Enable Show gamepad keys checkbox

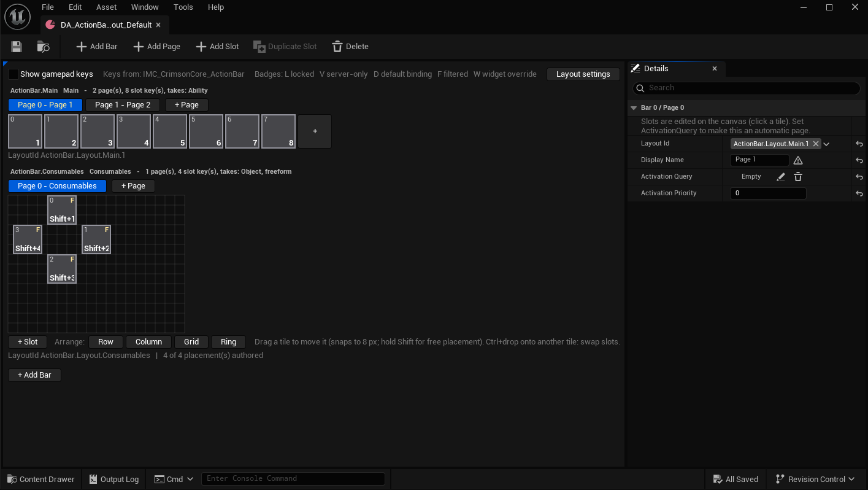[13, 74]
